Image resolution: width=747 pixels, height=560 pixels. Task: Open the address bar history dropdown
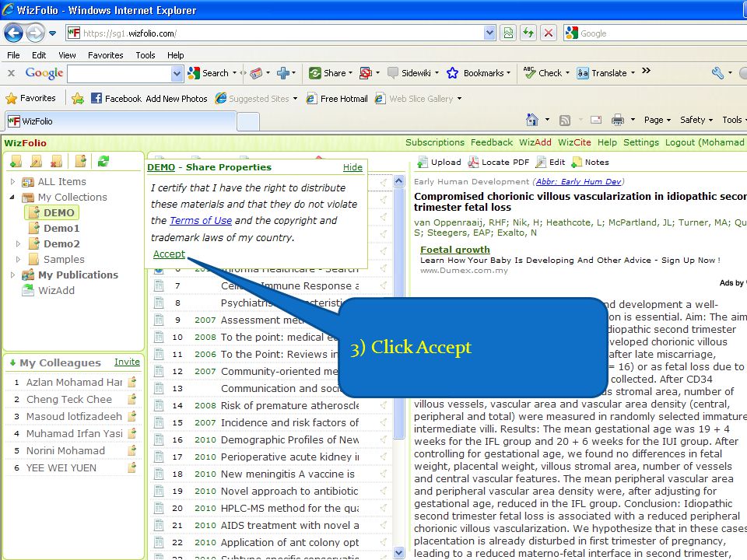point(489,33)
